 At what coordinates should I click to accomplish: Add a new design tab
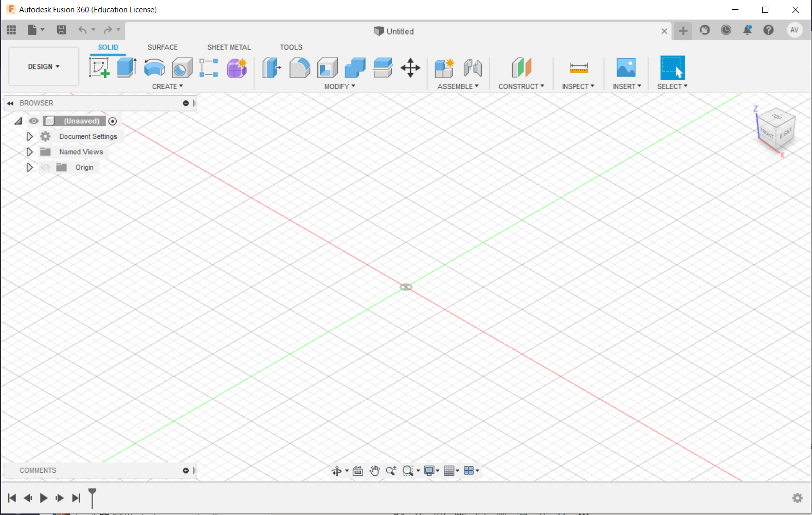[683, 31]
